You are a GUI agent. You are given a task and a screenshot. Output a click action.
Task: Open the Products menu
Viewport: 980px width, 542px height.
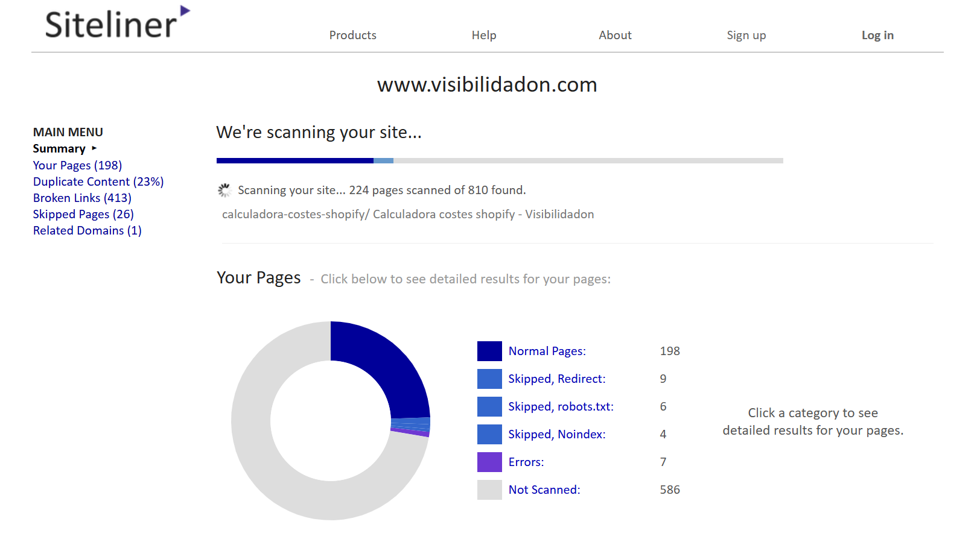click(353, 35)
